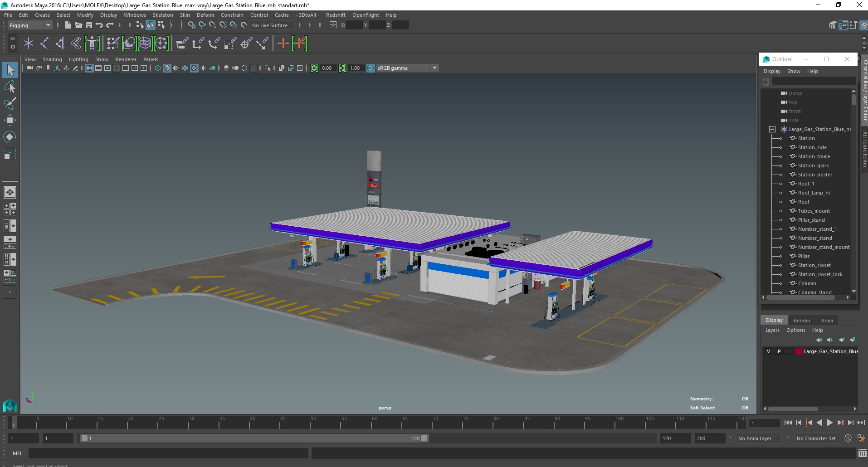This screenshot has width=868, height=467.
Task: Expand the Pillar node in Outliner
Action: (x=780, y=256)
